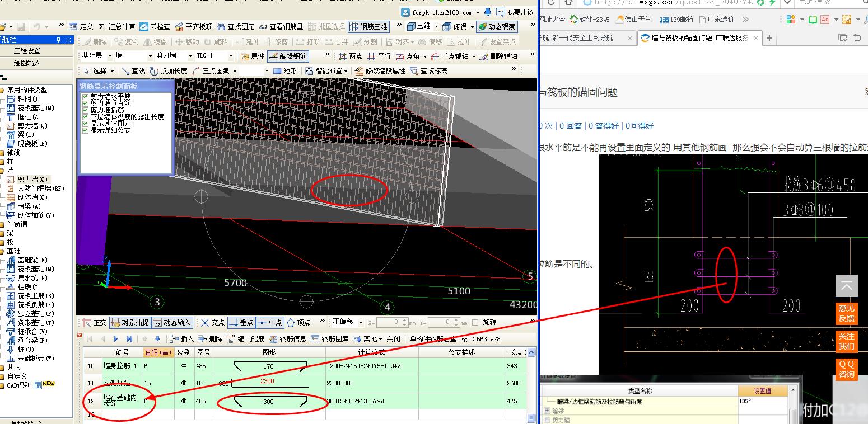Image resolution: width=868 pixels, height=424 pixels.
Task: Switch to 工程设置 navigation tab
Action: coord(27,50)
